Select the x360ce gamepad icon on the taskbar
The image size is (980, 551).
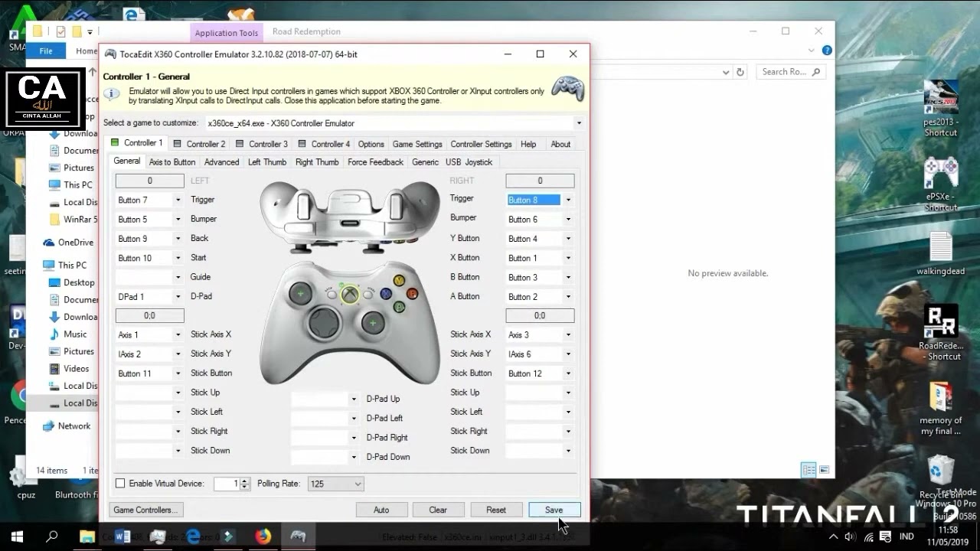point(298,536)
